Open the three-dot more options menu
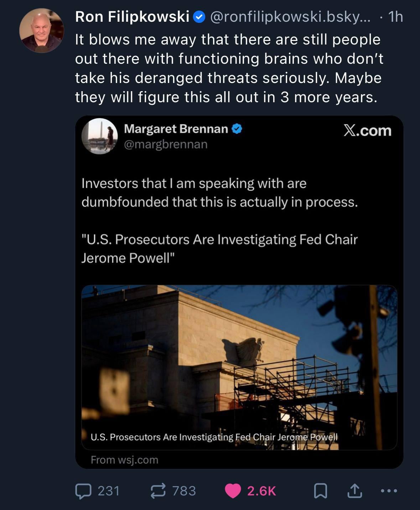This screenshot has height=510, width=420. coord(389,491)
